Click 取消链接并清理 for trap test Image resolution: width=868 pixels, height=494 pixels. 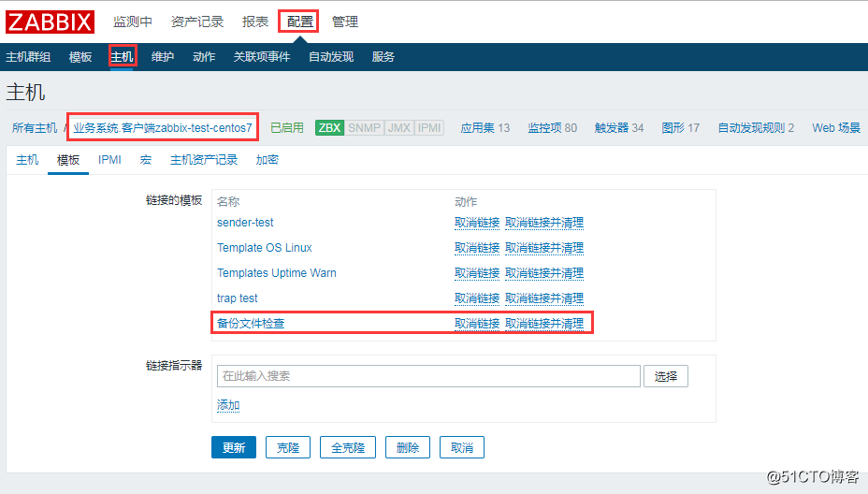544,298
